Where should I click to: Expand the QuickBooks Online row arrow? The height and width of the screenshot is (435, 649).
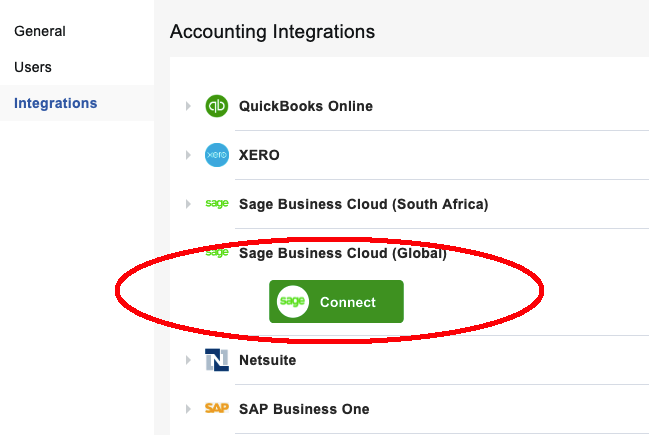(187, 106)
